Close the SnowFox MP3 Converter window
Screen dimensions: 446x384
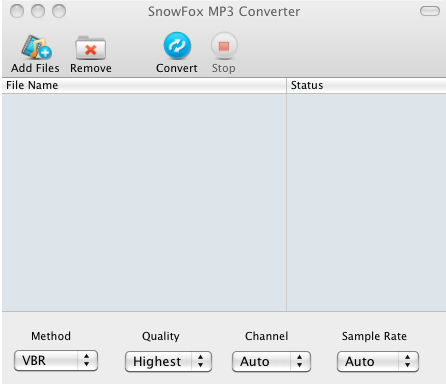tap(17, 11)
